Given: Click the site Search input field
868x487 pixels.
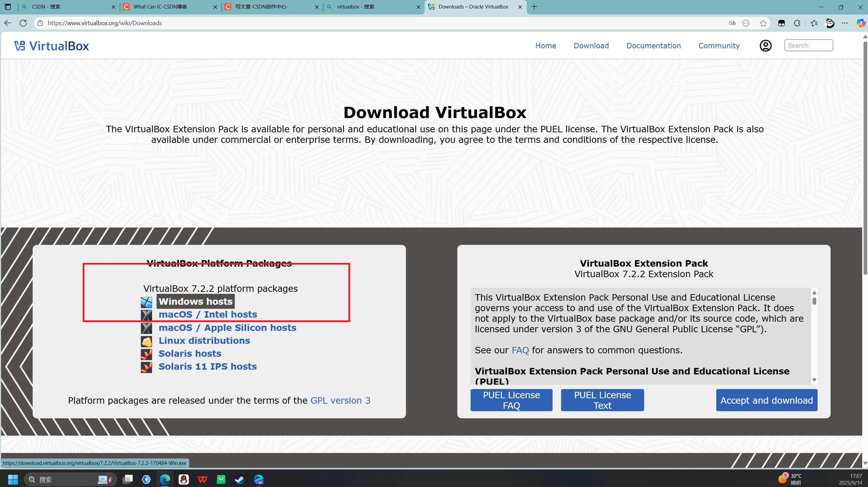Looking at the screenshot, I should (808, 46).
